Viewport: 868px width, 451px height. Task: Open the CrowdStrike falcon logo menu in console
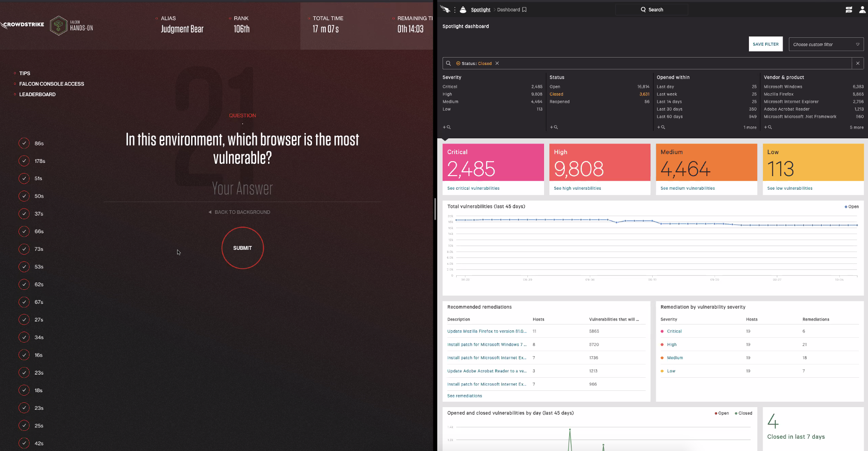tap(445, 9)
